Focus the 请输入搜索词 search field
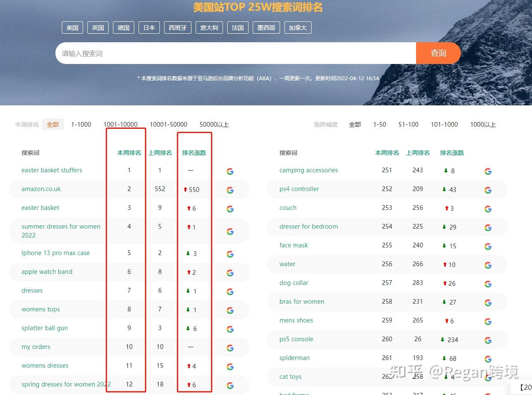The image size is (532, 395). (x=236, y=53)
